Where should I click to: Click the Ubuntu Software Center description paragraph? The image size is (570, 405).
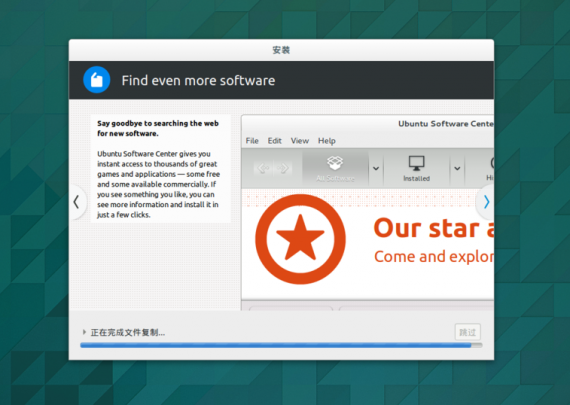pos(158,184)
